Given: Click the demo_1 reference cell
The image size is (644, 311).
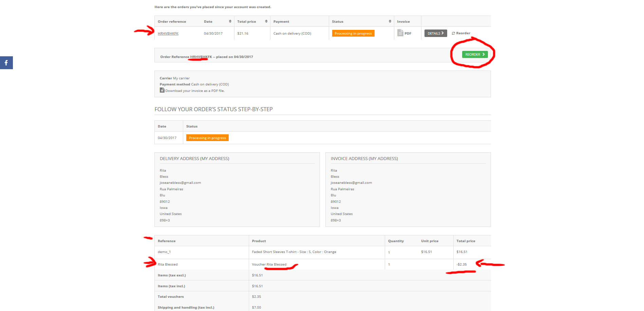Looking at the screenshot, I should point(164,252).
